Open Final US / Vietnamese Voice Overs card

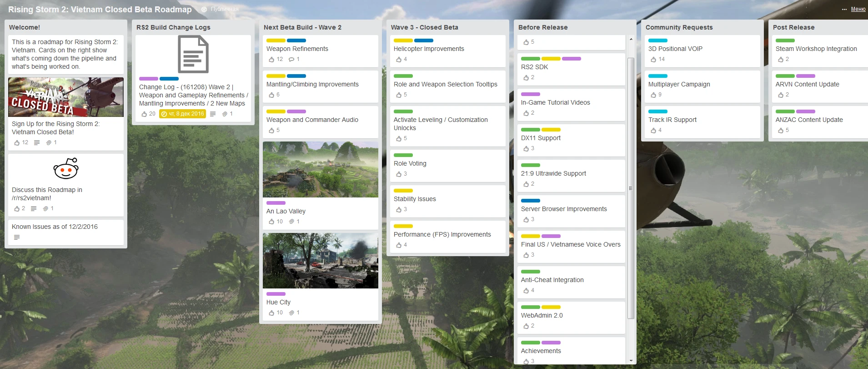571,247
